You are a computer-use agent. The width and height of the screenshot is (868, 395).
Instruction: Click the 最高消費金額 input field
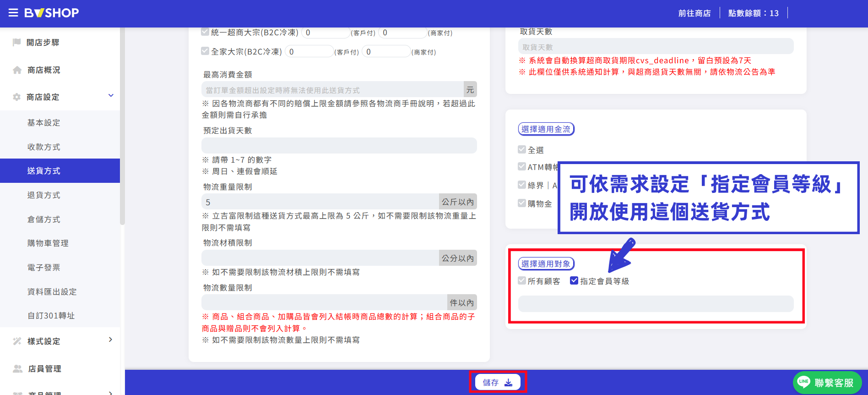pos(333,89)
